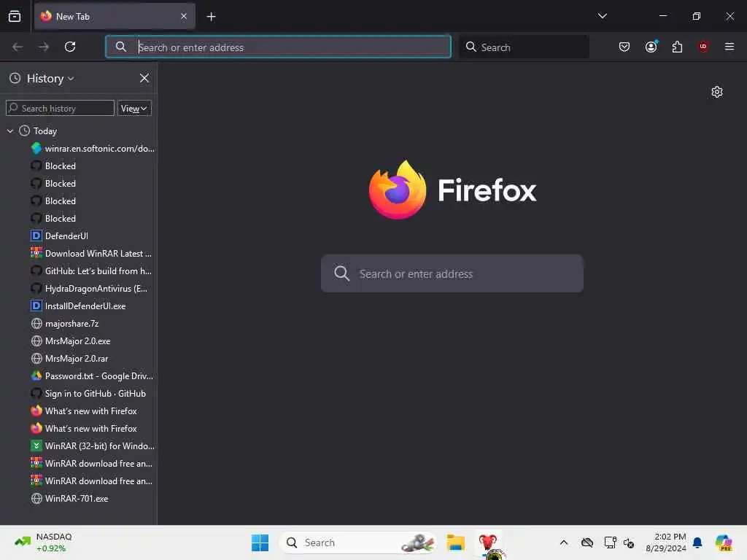Open the hamburger application menu

pos(729,47)
